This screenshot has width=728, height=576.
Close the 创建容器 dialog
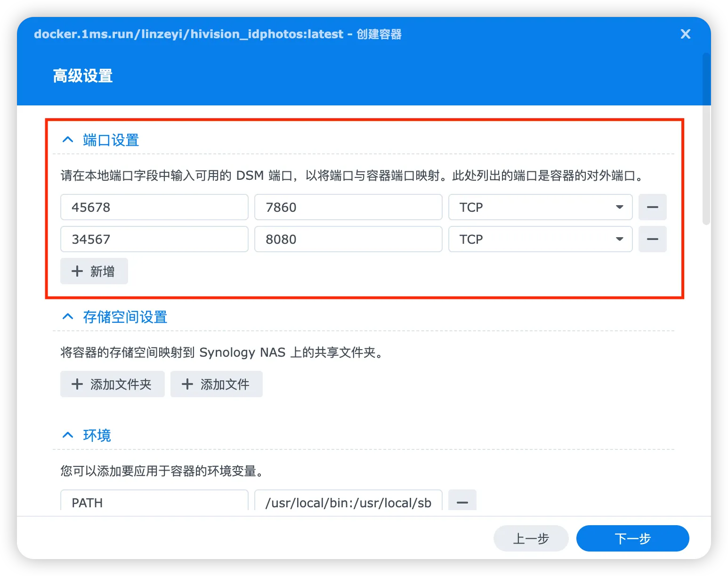click(686, 34)
